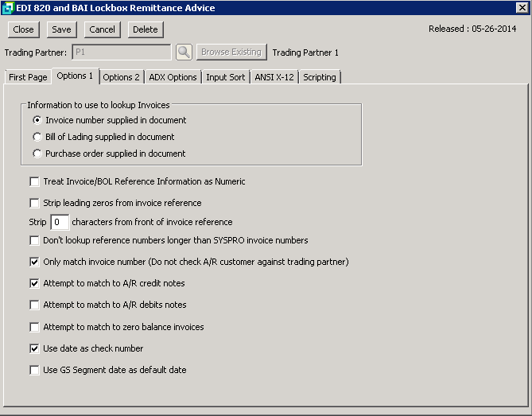Toggle Only match invoice number checkbox
The height and width of the screenshot is (416, 532).
coord(34,262)
